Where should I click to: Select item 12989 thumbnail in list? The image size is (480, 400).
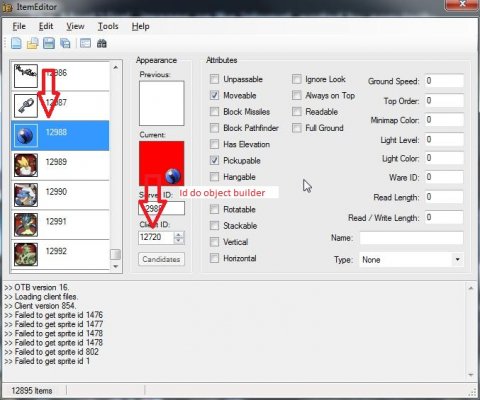coord(26,165)
